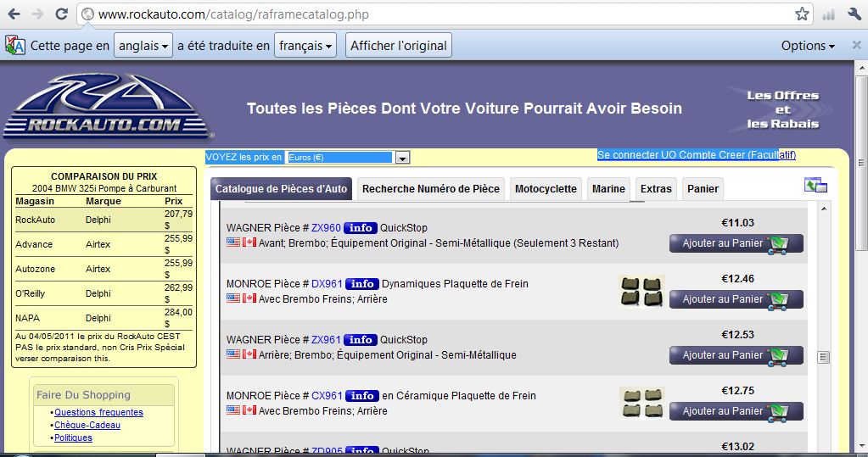Add MONROE CX961 to cart via Ajouter au Panier
Screen dimensions: 868x457
(736, 411)
